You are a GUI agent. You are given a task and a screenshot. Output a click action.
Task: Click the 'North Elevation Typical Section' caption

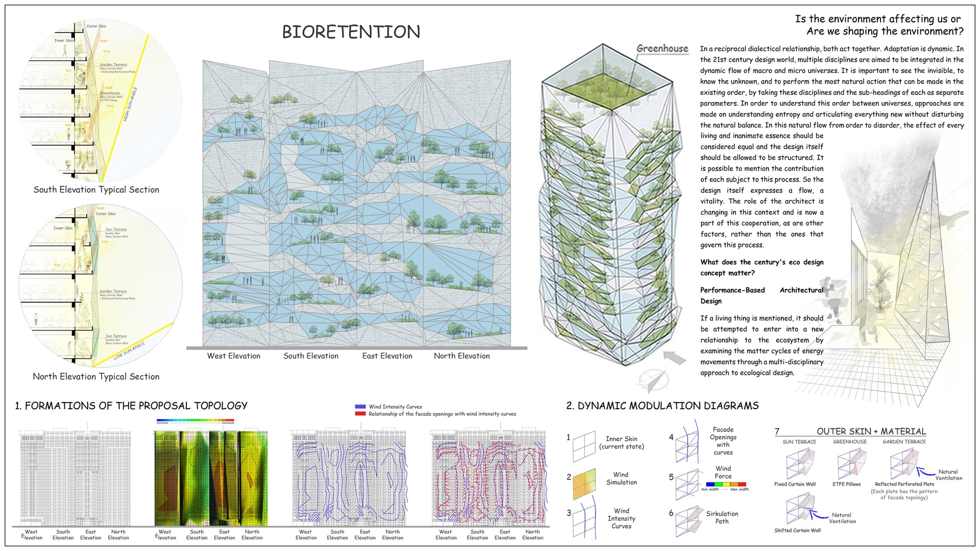96,377
